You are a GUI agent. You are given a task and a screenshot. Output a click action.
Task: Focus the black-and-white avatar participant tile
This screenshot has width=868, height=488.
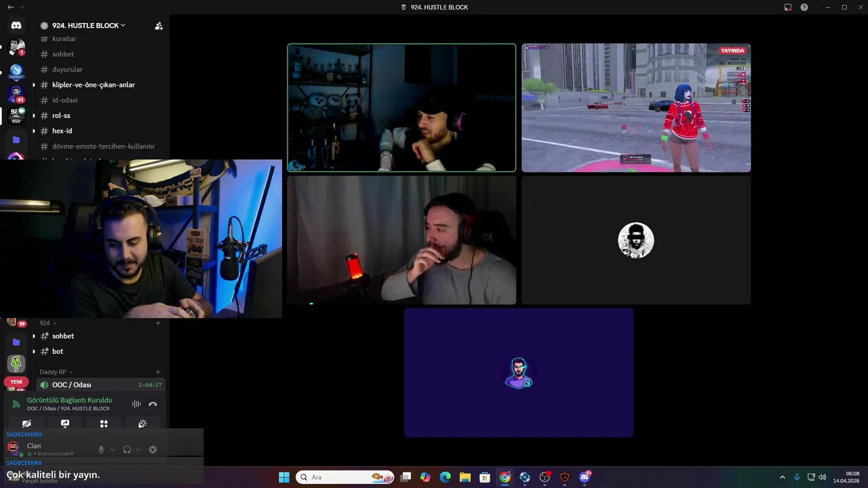[636, 240]
